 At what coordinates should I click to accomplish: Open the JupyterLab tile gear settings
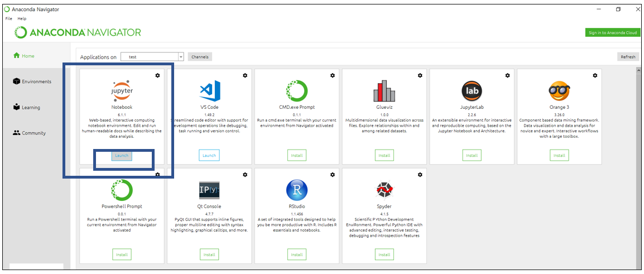tap(508, 75)
